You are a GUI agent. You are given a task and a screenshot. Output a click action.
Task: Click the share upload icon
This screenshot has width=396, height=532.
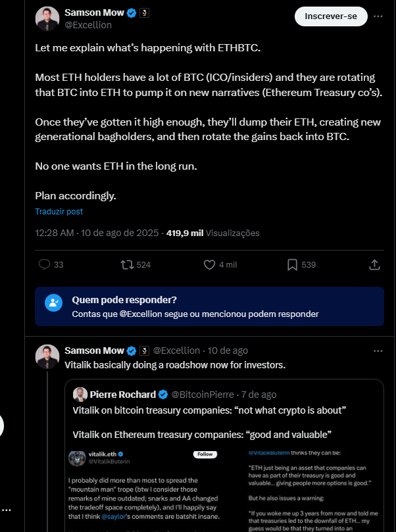pyautogui.click(x=374, y=264)
